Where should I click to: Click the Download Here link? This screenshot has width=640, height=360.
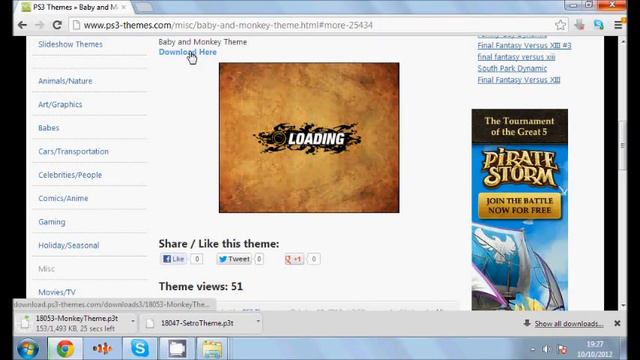point(188,52)
